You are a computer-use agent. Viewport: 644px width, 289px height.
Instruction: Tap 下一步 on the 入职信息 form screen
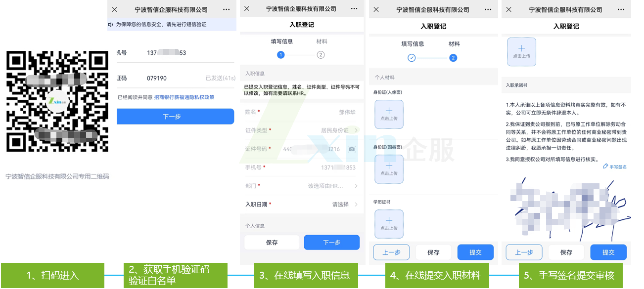point(332,243)
